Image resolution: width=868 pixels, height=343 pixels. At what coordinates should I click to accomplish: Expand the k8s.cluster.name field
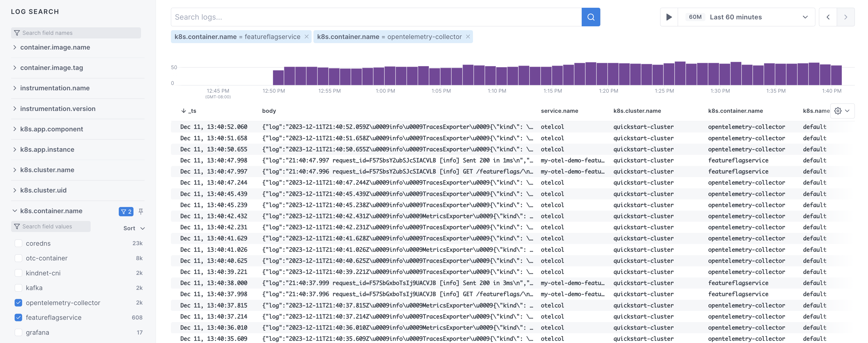click(15, 170)
